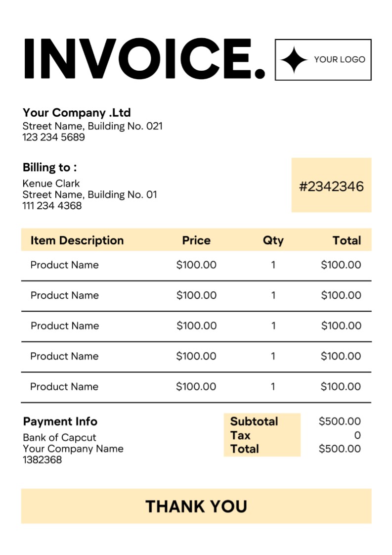
Task: Click the customer phone 111 234 4368
Action: (x=52, y=205)
